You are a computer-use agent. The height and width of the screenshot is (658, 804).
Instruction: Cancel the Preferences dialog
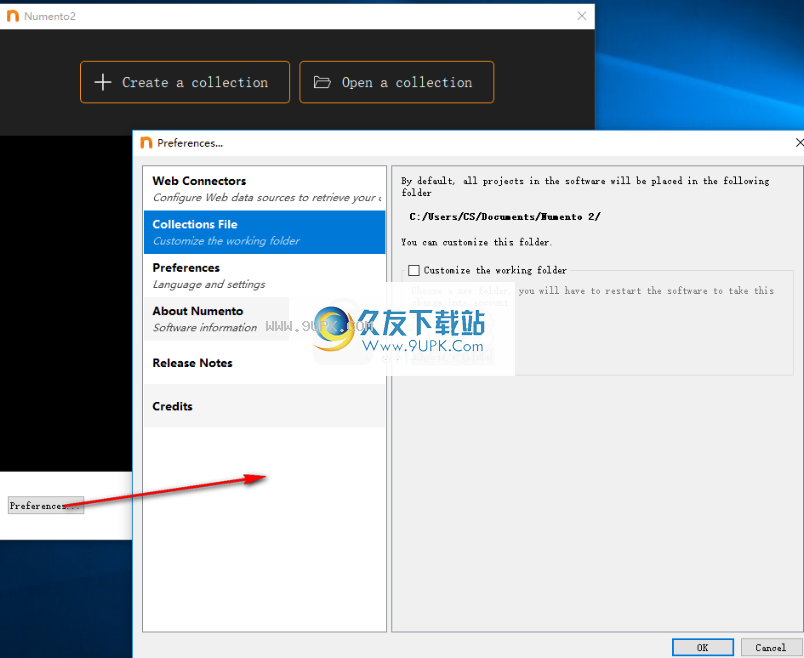click(x=770, y=647)
